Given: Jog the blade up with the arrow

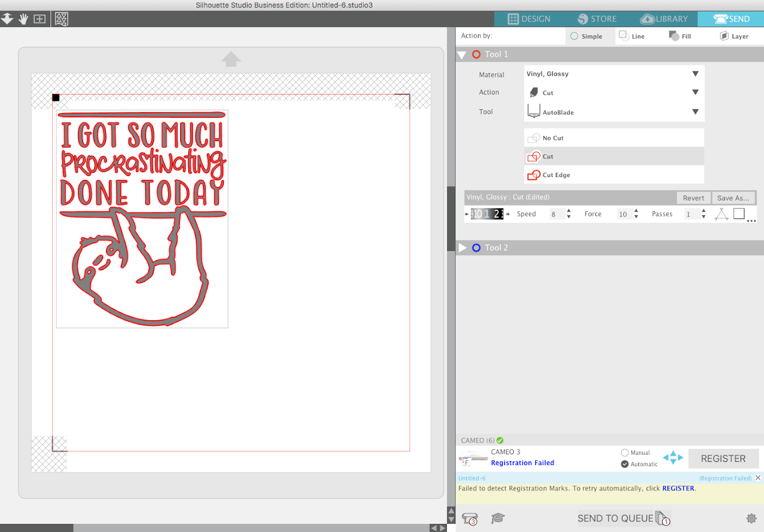Looking at the screenshot, I should 673,453.
